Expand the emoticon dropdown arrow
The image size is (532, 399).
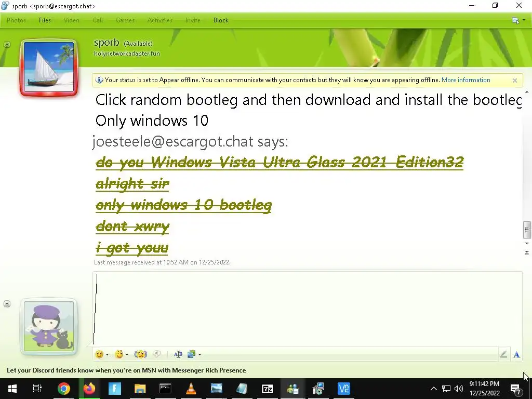click(x=107, y=354)
